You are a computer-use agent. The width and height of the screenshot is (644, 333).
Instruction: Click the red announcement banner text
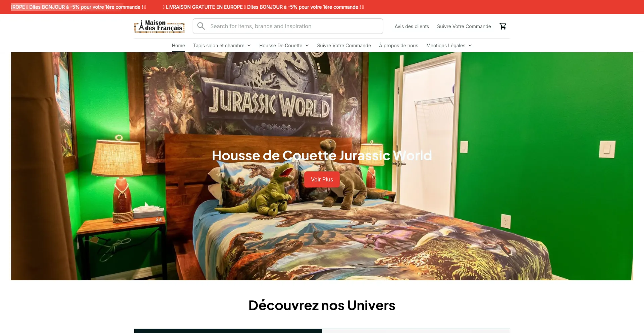[x=263, y=7]
